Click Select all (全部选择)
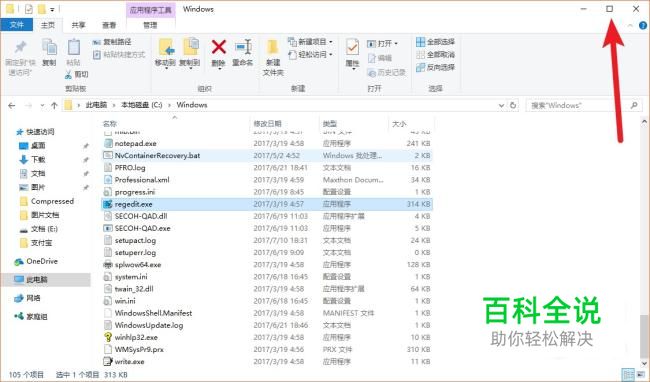This screenshot has height=382, width=650. pos(435,42)
